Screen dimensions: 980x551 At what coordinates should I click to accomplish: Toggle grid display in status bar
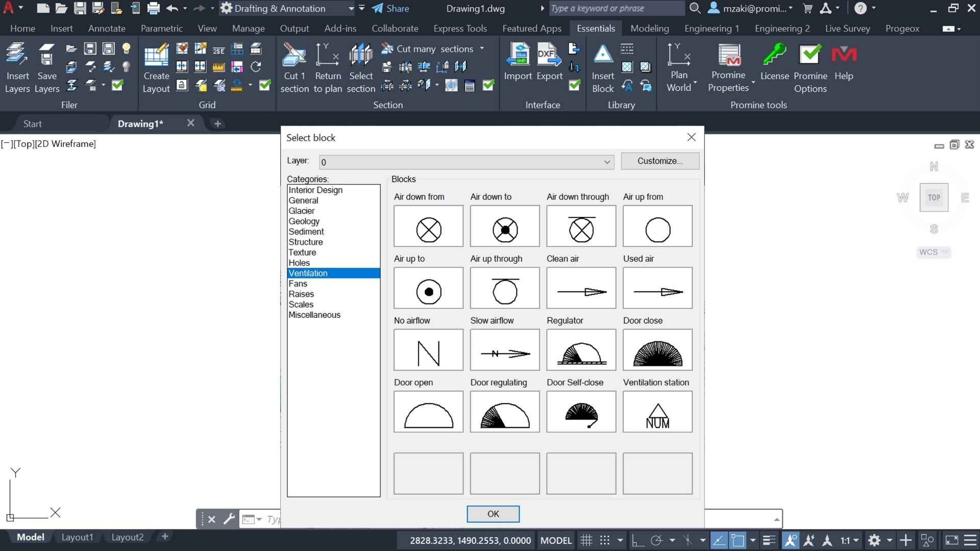point(586,540)
